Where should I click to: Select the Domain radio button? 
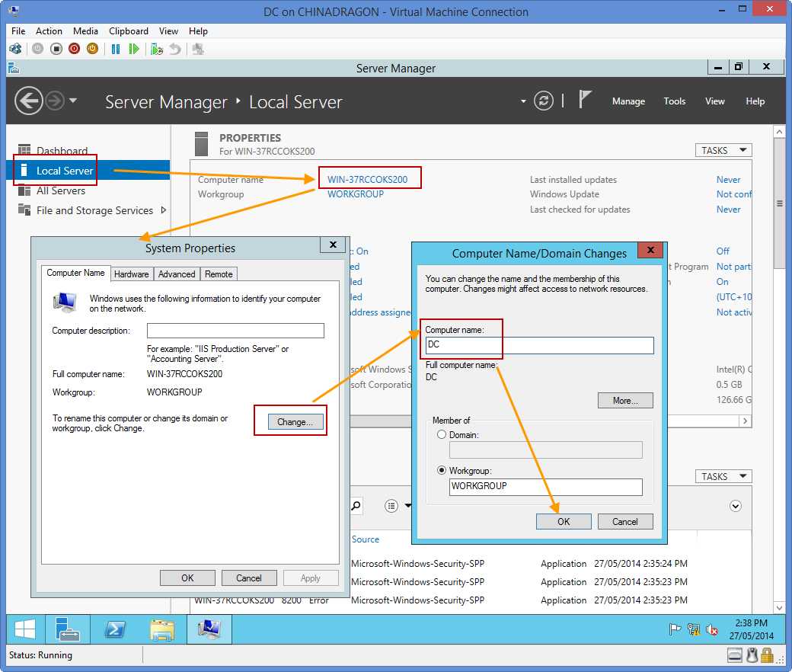[442, 434]
